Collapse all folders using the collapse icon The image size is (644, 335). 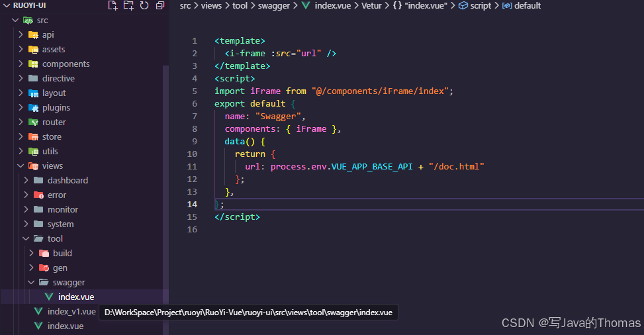tap(160, 5)
